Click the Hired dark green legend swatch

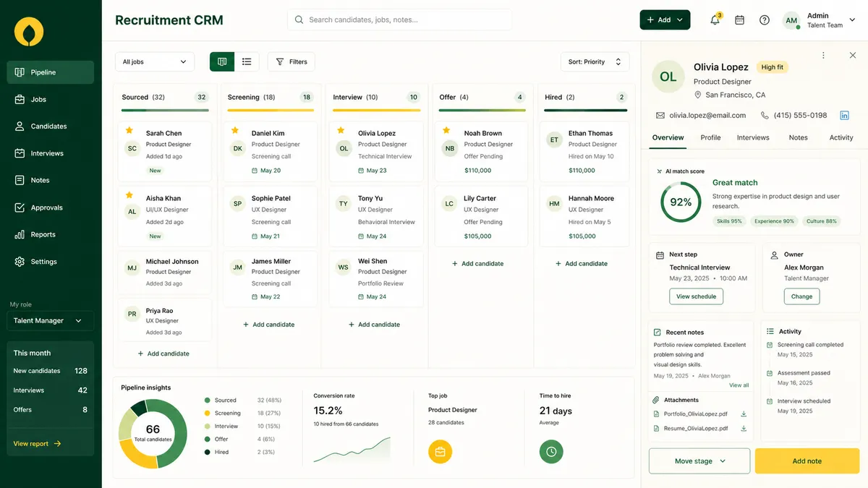click(208, 453)
